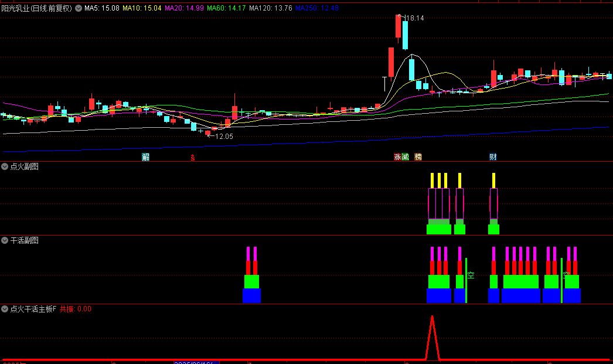Viewport: 613px width, 364px height.
Task: Click the MA5: 15.08 indicator label
Action: click(102, 8)
